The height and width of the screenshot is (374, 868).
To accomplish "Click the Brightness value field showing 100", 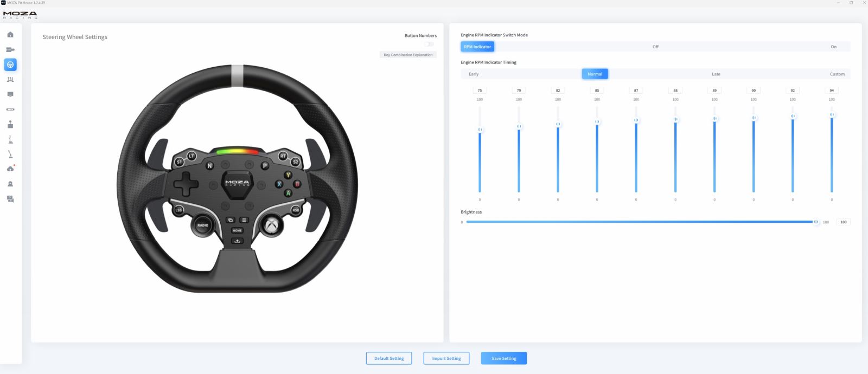I will pyautogui.click(x=843, y=222).
